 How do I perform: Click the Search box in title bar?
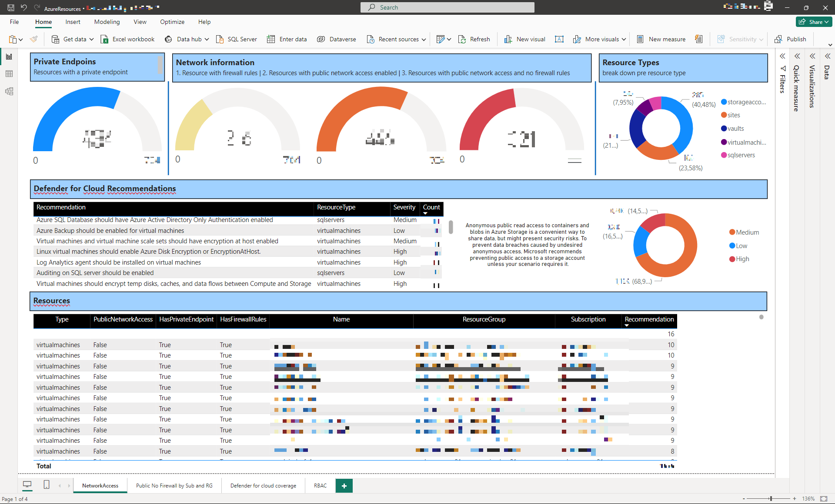pyautogui.click(x=447, y=7)
